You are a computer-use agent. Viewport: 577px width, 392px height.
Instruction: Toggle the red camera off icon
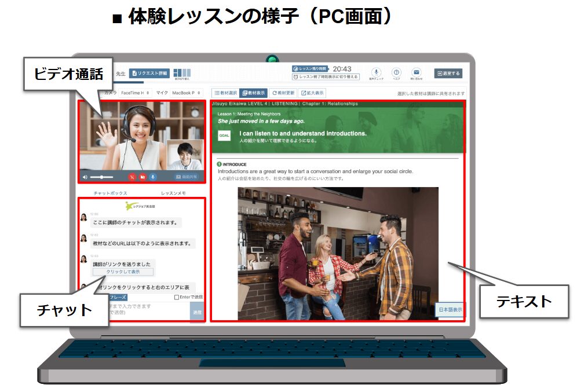point(142,177)
